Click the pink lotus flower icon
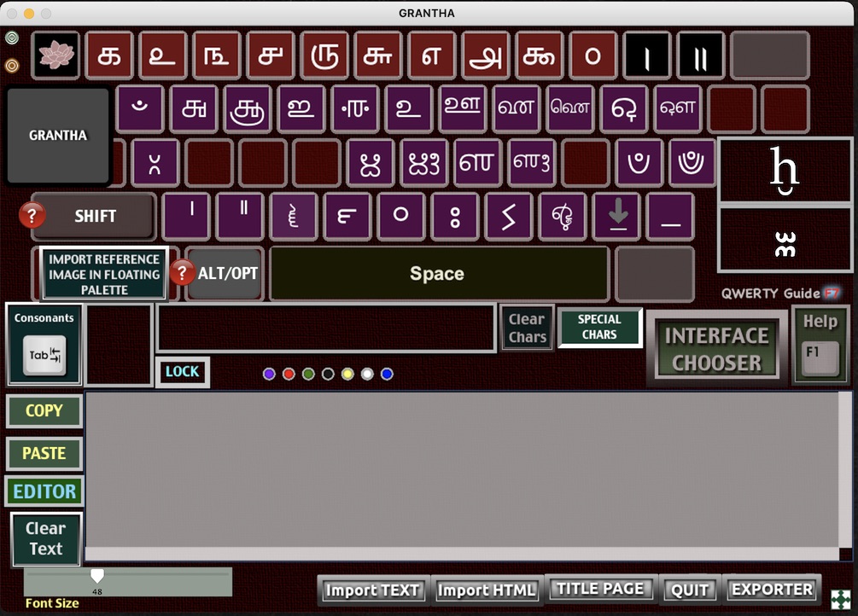 click(x=56, y=55)
